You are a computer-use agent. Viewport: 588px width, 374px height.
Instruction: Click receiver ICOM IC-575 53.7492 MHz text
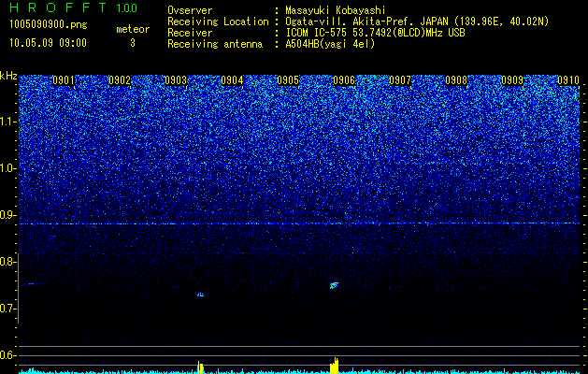click(x=375, y=33)
